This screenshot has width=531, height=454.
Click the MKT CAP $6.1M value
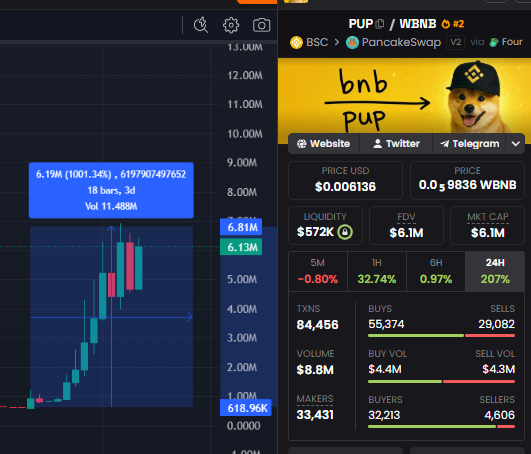click(x=488, y=233)
